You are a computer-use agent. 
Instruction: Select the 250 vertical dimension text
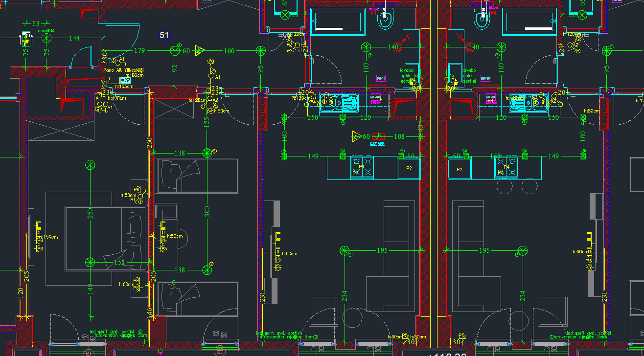(90, 214)
